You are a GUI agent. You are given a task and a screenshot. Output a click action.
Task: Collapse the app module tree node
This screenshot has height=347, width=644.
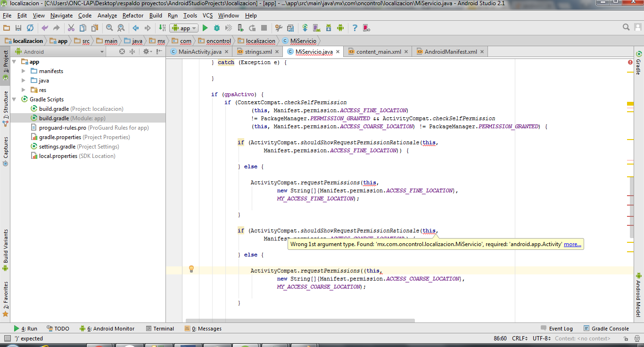coord(14,62)
